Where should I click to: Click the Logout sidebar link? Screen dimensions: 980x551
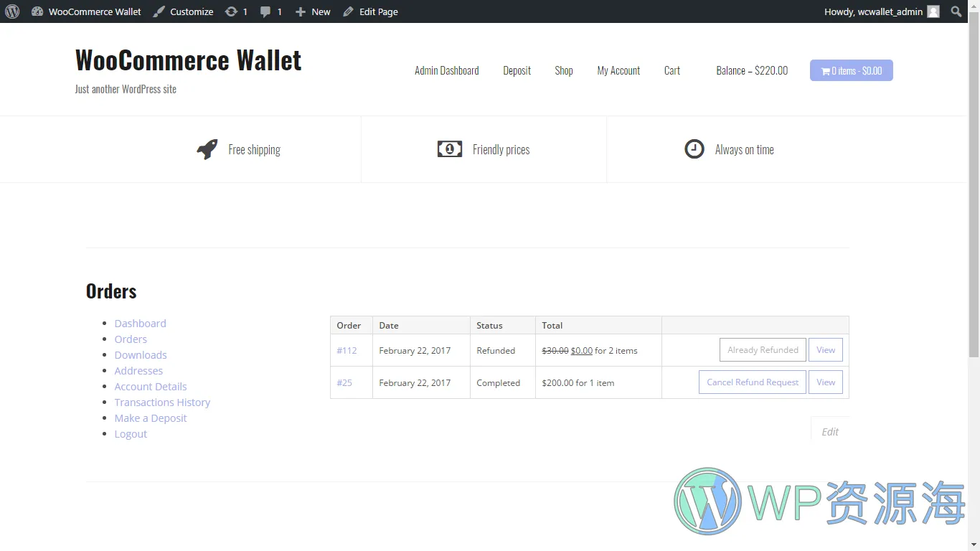tap(131, 434)
